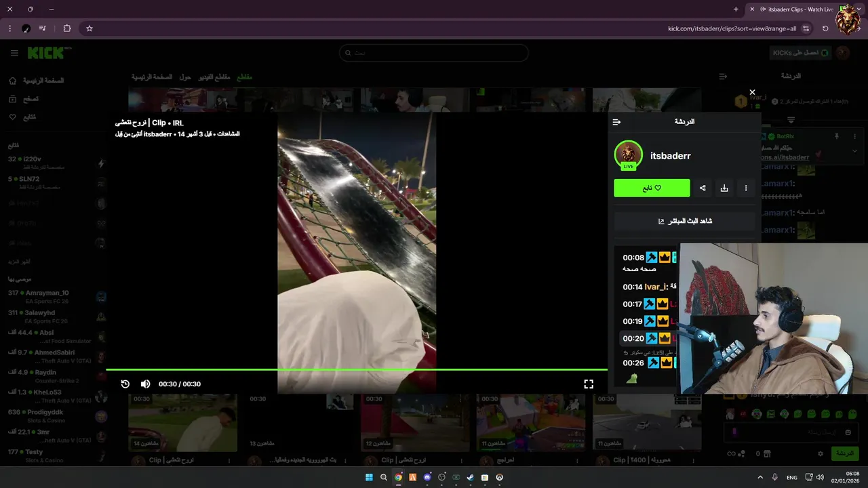This screenshot has width=868, height=488.
Task: Open recommended channel Amrayman_10
Action: (x=57, y=296)
